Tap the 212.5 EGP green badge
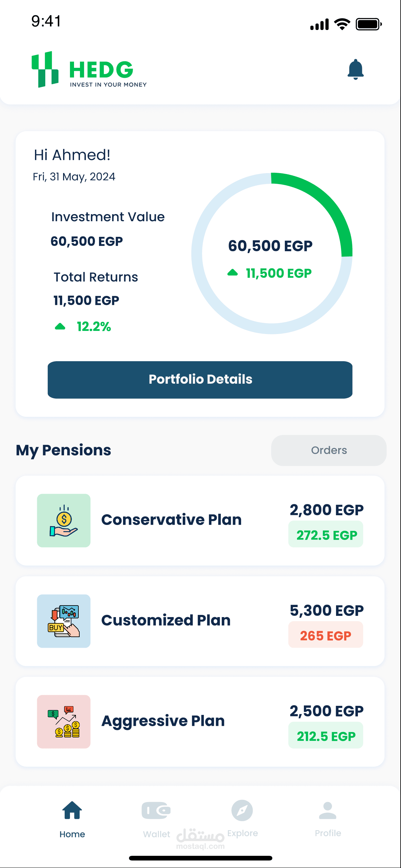Image resolution: width=401 pixels, height=868 pixels. [x=326, y=736]
